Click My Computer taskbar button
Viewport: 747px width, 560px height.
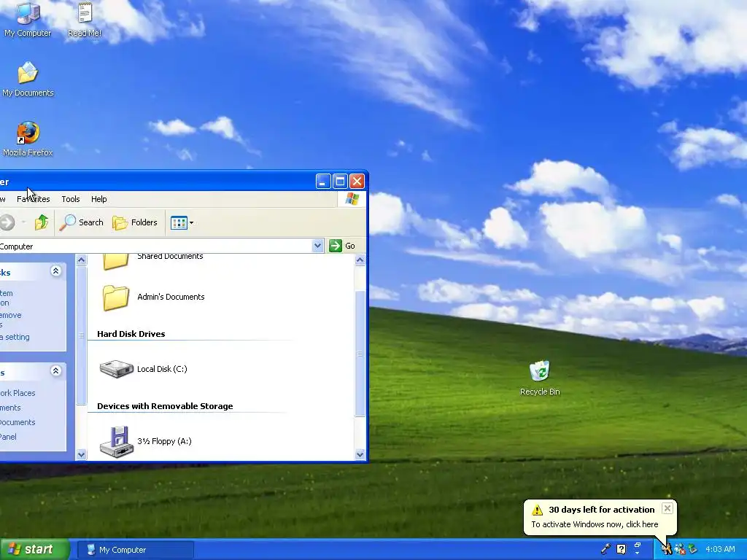point(136,550)
